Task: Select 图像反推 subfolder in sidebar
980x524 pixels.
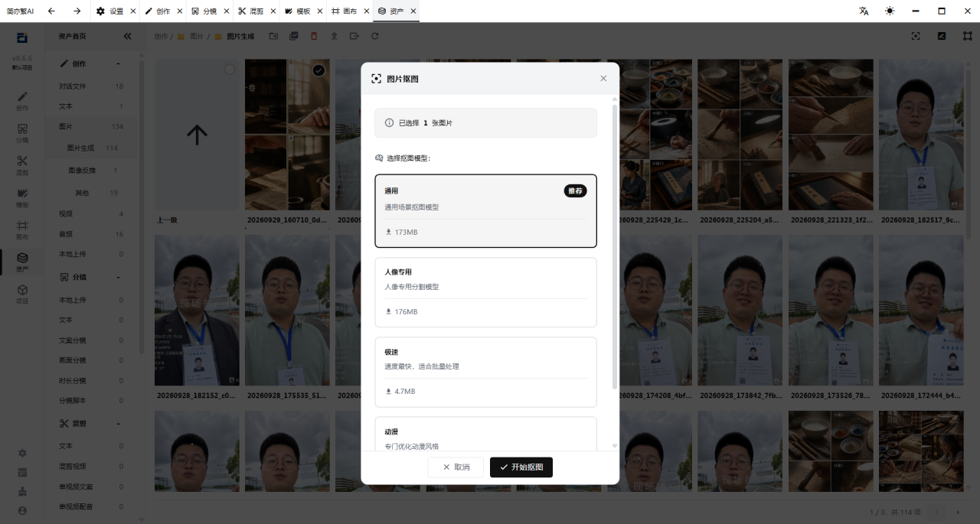Action: pos(91,170)
